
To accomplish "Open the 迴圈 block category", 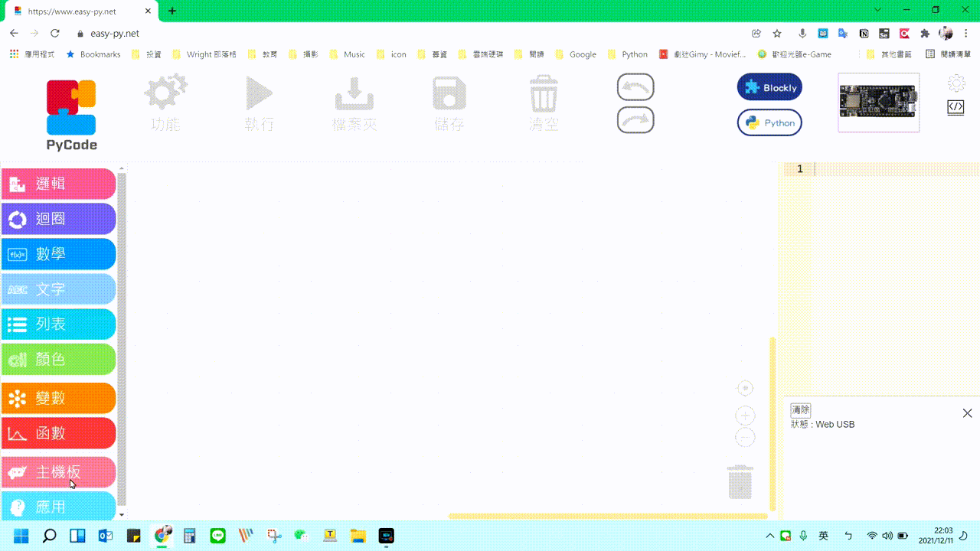I will (x=58, y=219).
